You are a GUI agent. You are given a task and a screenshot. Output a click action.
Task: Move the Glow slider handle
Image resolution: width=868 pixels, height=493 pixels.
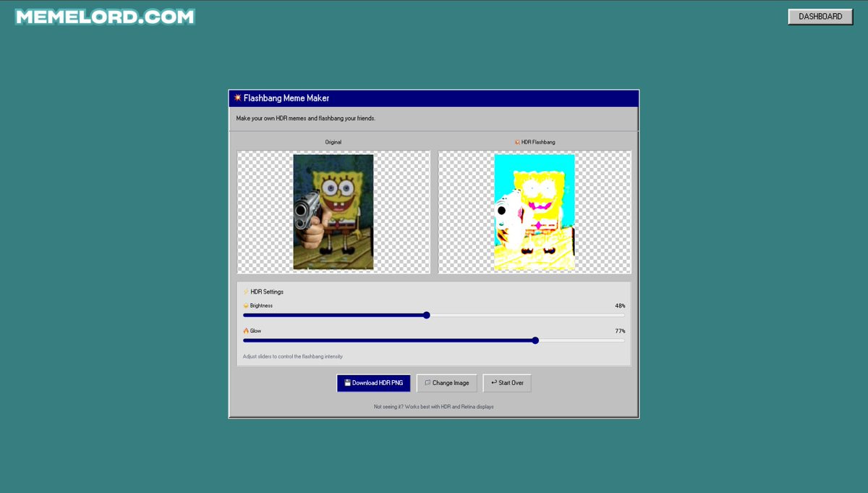[535, 340]
